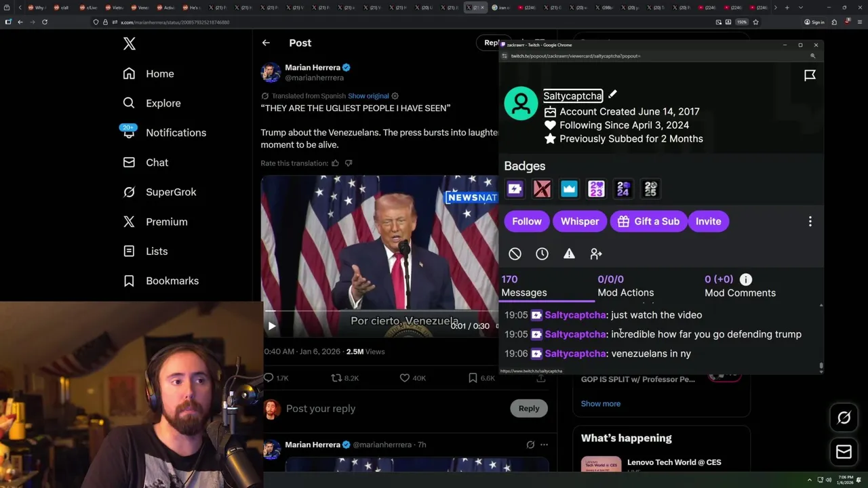
Task: Open Bookmarks in X sidebar
Action: (161, 281)
